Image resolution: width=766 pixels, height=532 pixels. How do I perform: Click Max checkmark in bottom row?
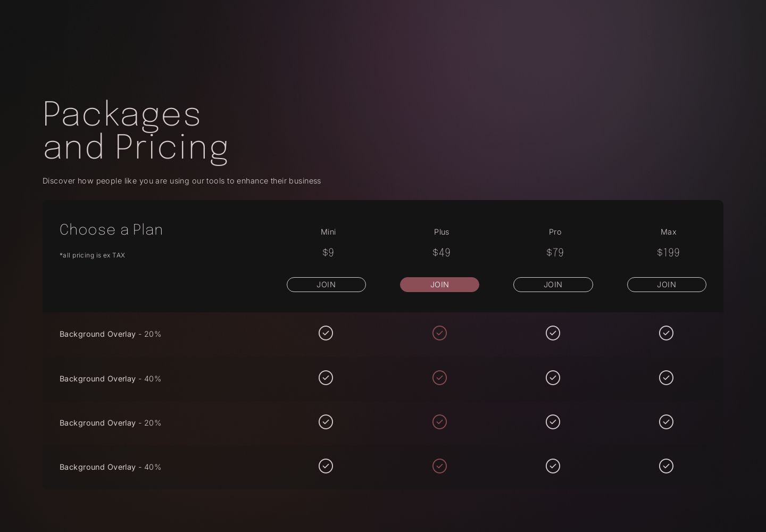coord(666,466)
